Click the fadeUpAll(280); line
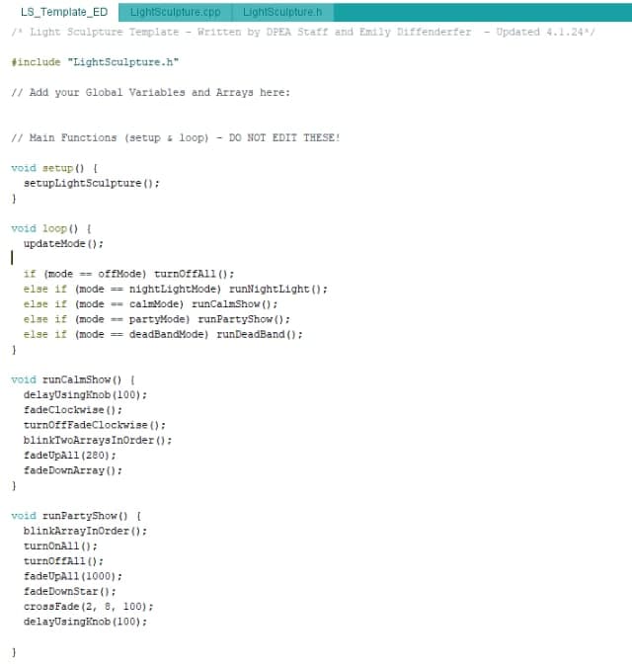The width and height of the screenshot is (632, 672). [x=70, y=456]
